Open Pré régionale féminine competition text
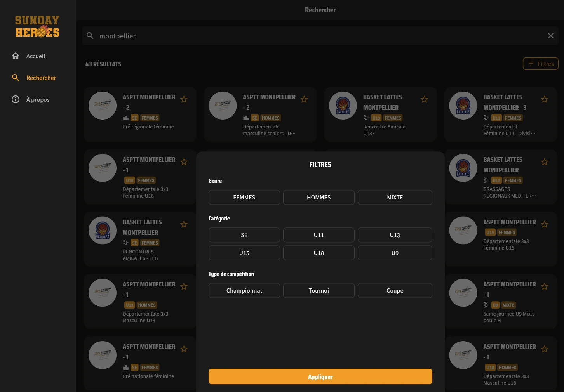 (148, 127)
